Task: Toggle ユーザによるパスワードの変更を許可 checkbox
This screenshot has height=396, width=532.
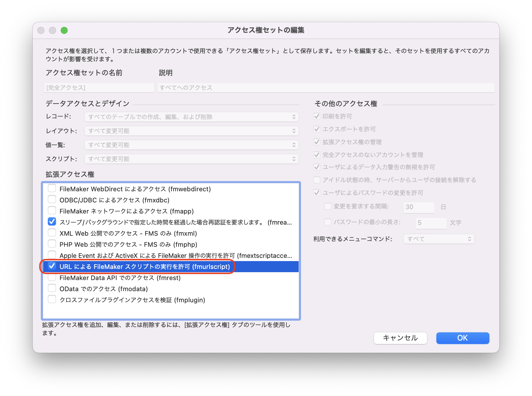Action: click(317, 193)
